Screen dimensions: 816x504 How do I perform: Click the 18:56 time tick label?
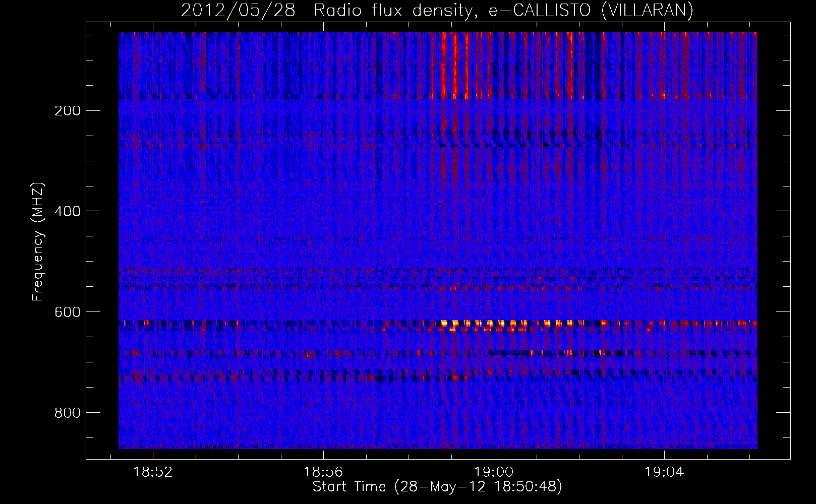coord(323,472)
